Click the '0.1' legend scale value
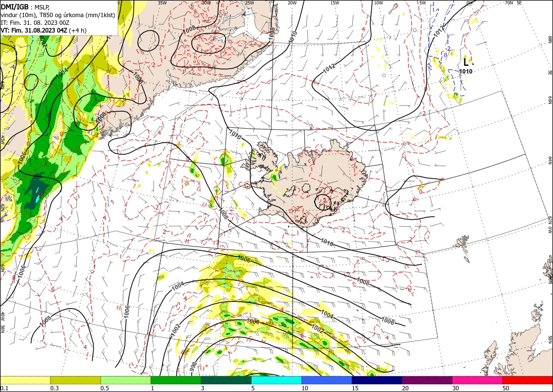Viewport: 553px width, 392px height. [x=3, y=388]
